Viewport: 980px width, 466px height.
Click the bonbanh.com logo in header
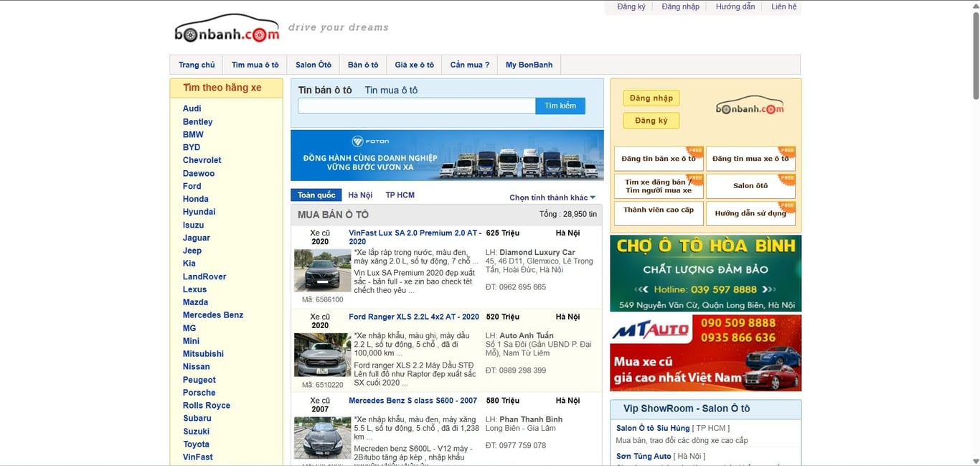227,29
